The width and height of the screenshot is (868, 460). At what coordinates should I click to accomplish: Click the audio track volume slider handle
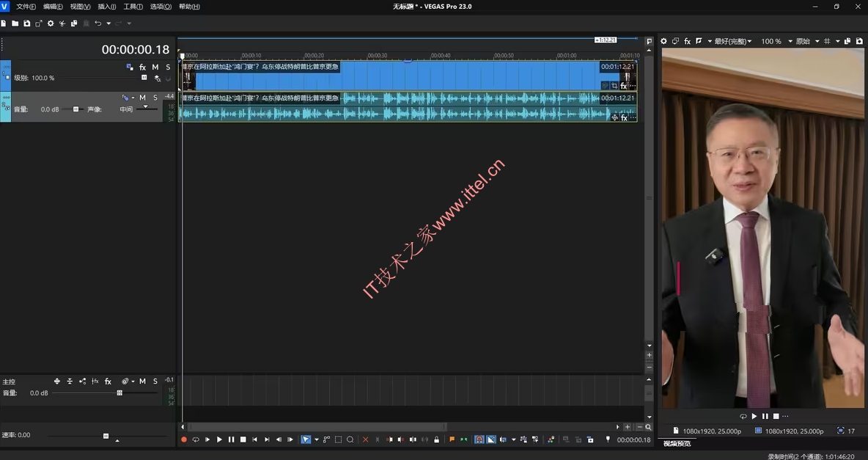click(x=76, y=109)
